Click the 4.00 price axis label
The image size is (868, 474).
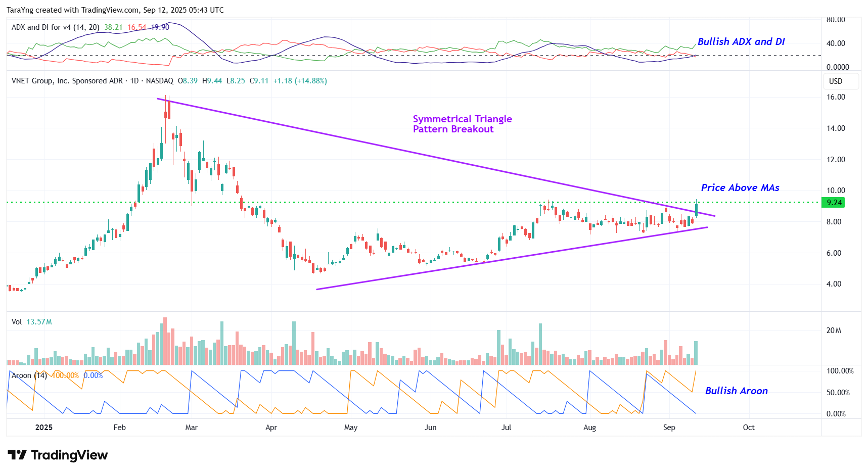tap(834, 284)
